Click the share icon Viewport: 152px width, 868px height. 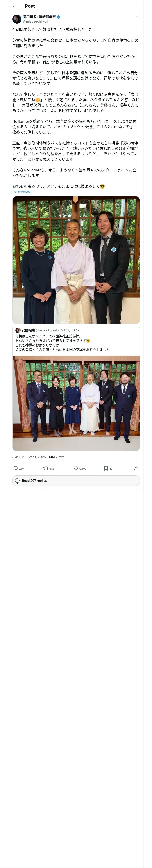[x=136, y=468]
